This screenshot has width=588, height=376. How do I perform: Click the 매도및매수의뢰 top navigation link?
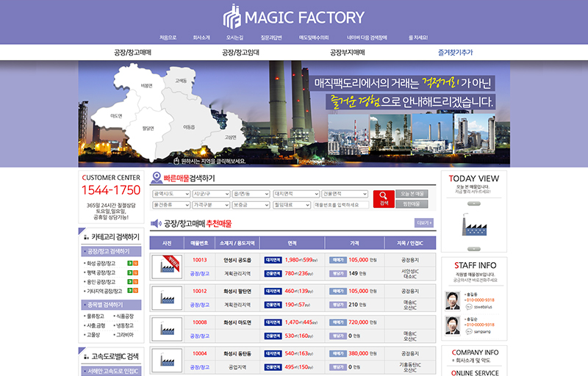point(314,37)
